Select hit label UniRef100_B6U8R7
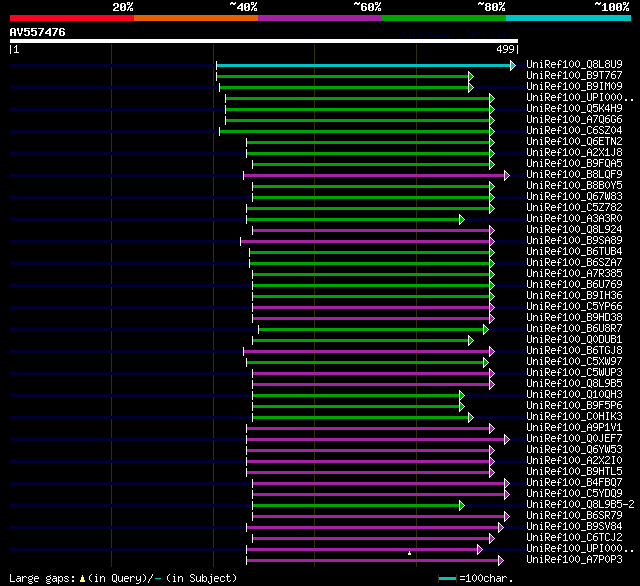Viewport: 640px width, 586px height. pos(574,329)
